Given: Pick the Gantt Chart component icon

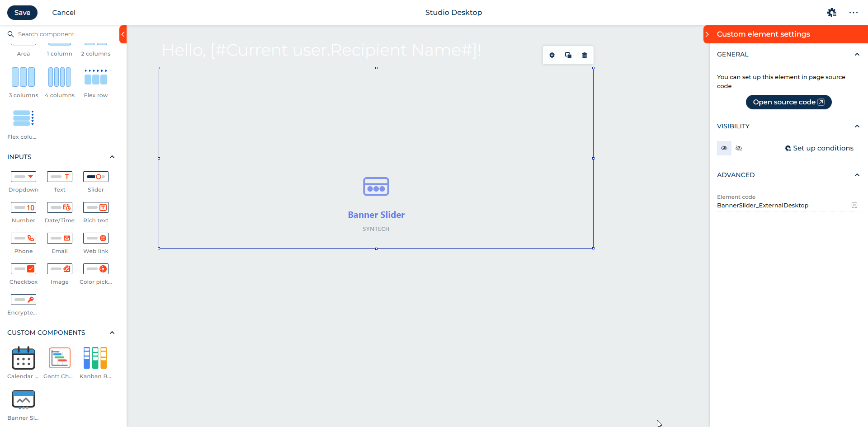Looking at the screenshot, I should click(x=59, y=358).
